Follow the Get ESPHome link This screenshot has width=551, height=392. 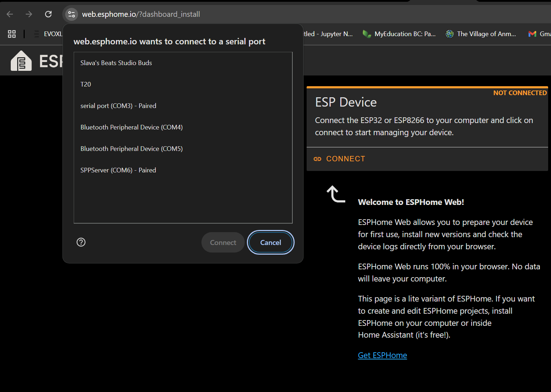coord(382,356)
